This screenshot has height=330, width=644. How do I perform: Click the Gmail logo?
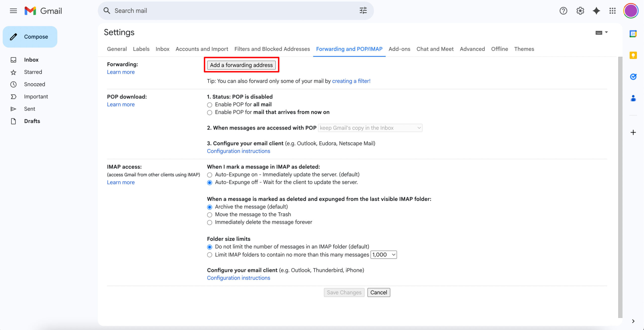point(43,11)
